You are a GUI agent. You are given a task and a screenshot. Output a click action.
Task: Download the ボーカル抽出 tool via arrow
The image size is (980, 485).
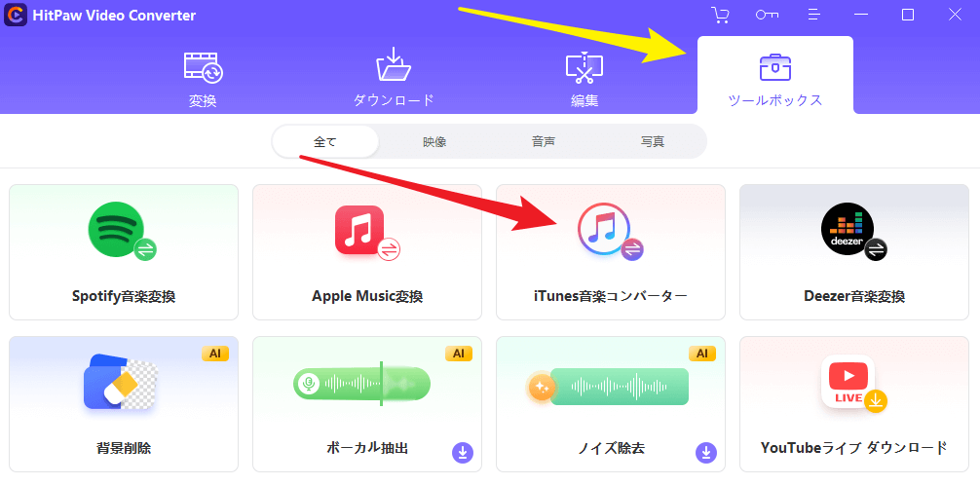point(463,453)
